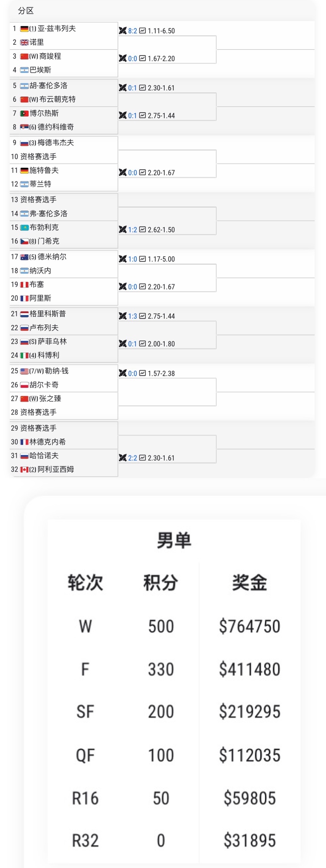Click German flag beside 亚-兹韦列夫

(x=24, y=29)
